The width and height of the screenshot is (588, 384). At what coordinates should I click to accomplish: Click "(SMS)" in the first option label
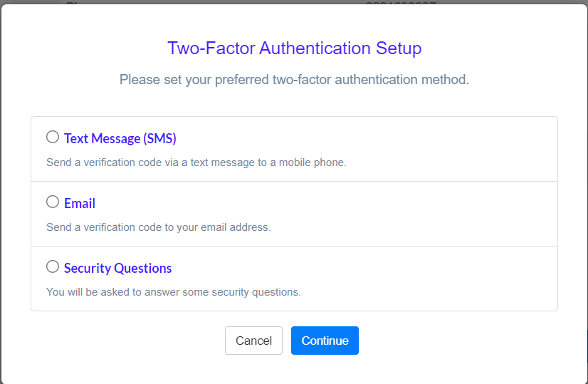(159, 138)
